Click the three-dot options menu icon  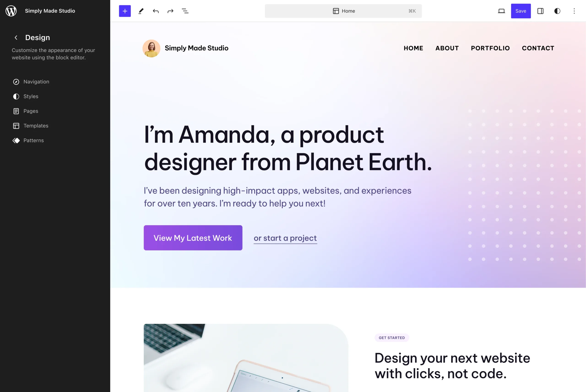[574, 11]
